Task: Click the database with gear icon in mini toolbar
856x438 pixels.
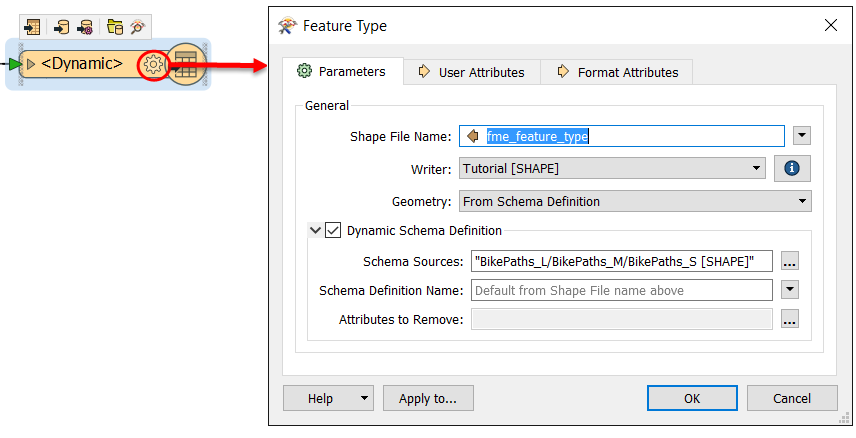Action: [x=85, y=26]
